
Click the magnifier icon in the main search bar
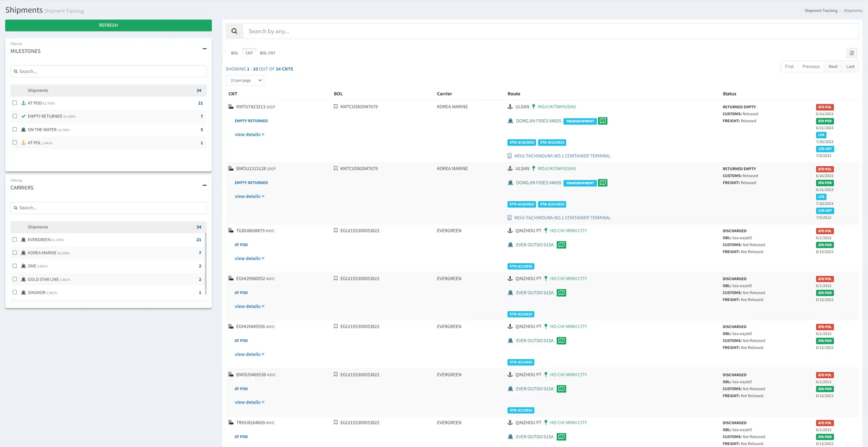pos(234,31)
